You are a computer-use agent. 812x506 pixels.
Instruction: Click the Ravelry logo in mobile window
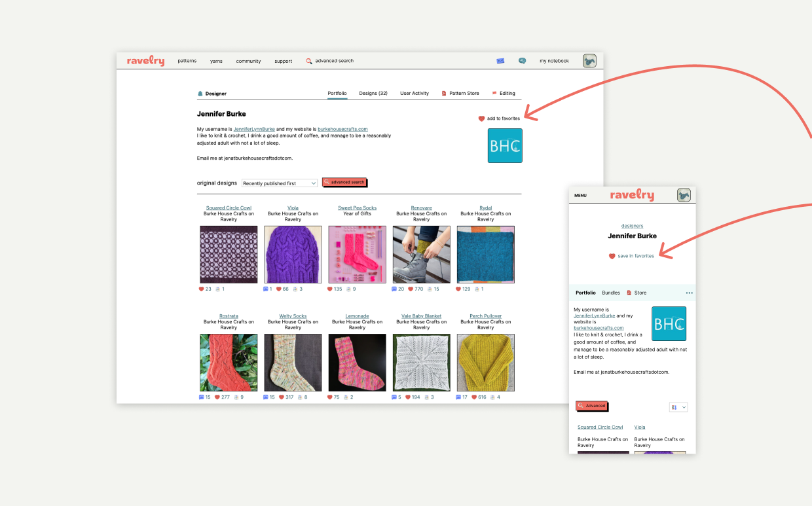click(632, 195)
